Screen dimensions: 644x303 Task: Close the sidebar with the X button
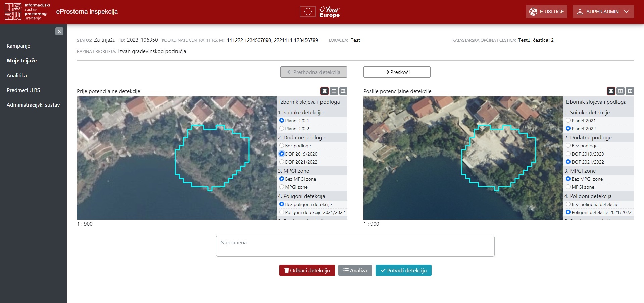pos(59,31)
